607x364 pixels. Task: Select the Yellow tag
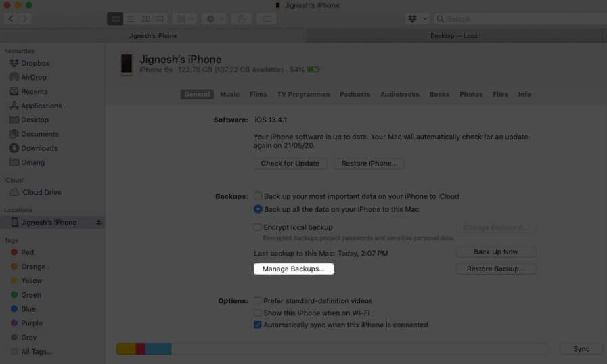pos(31,281)
